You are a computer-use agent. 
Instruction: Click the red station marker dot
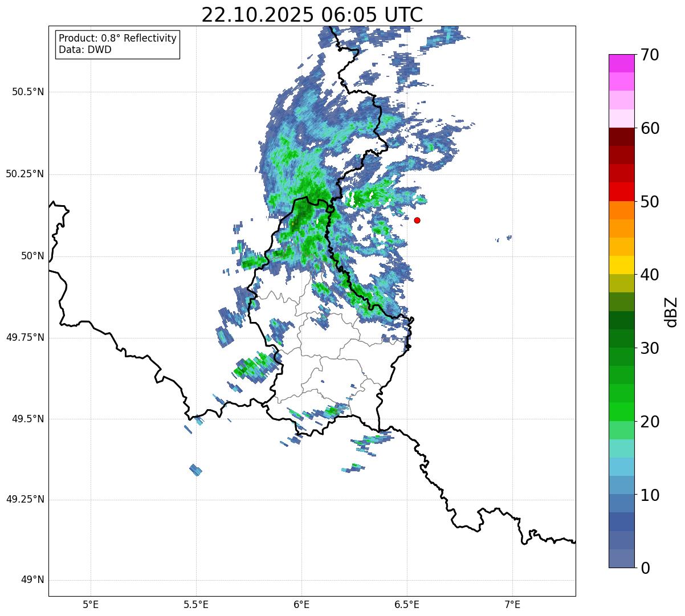click(417, 220)
